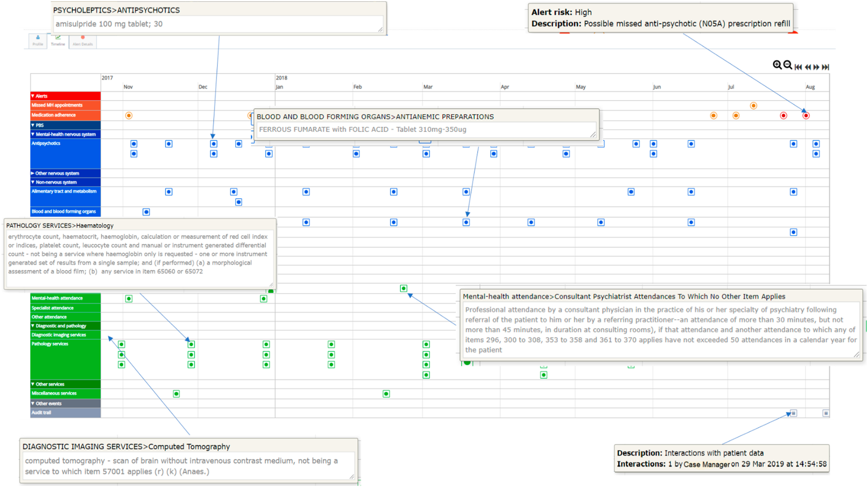The width and height of the screenshot is (868, 488).
Task: Click the Alimentary tract event in February
Action: [x=394, y=192]
